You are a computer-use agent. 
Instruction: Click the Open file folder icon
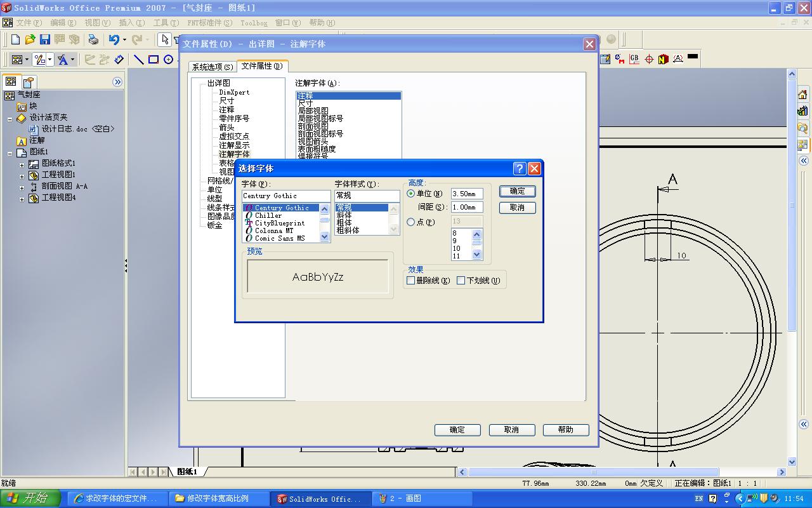point(30,40)
